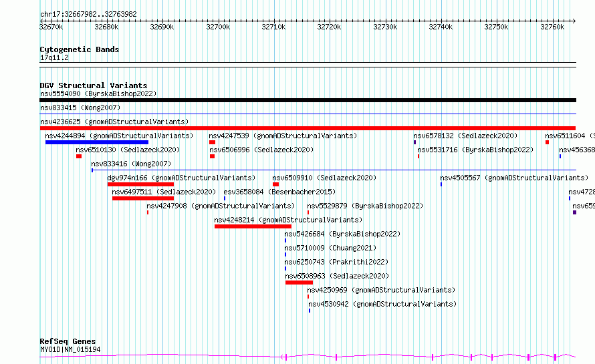Click the DGV Structural Variants track heading
595x364 pixels.
(94, 85)
